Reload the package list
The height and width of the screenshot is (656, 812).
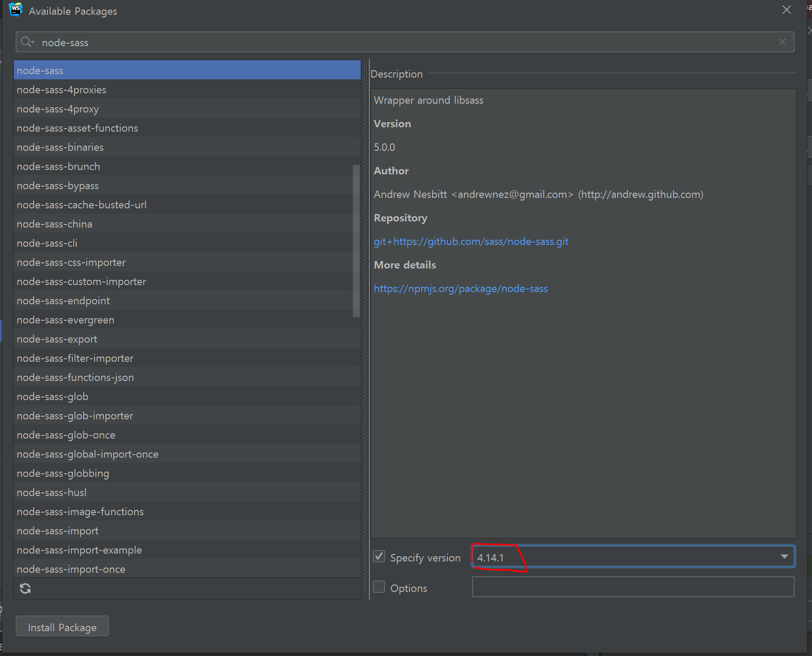click(x=25, y=588)
